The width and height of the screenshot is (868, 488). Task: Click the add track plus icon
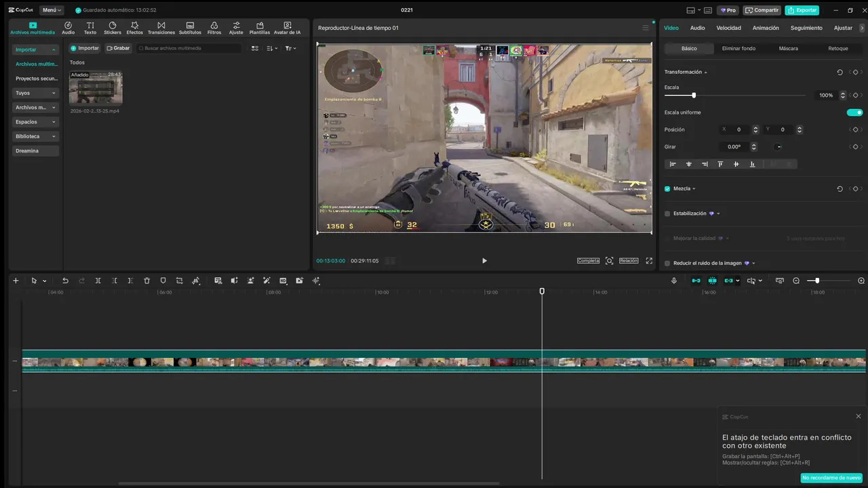16,281
